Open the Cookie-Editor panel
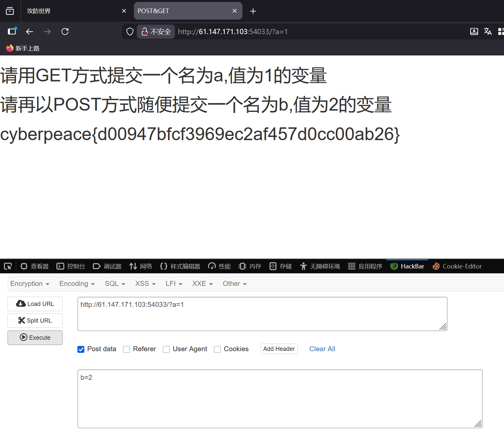This screenshot has width=504, height=448. click(462, 266)
